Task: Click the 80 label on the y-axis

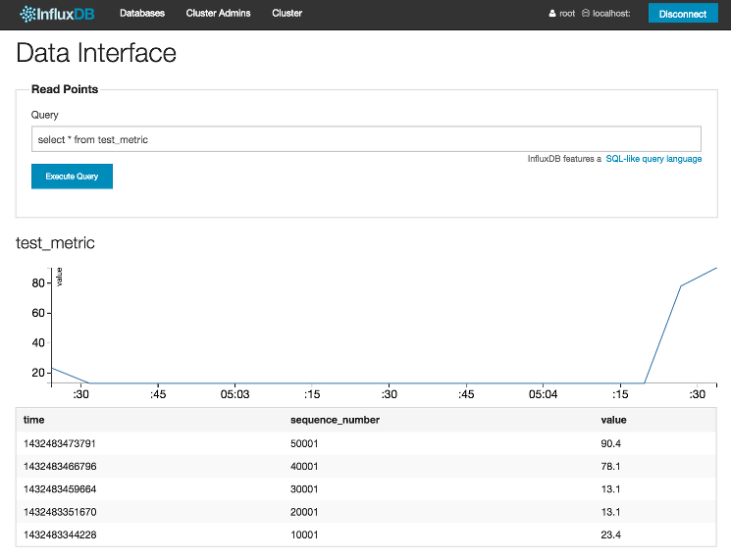Action: pyautogui.click(x=38, y=282)
